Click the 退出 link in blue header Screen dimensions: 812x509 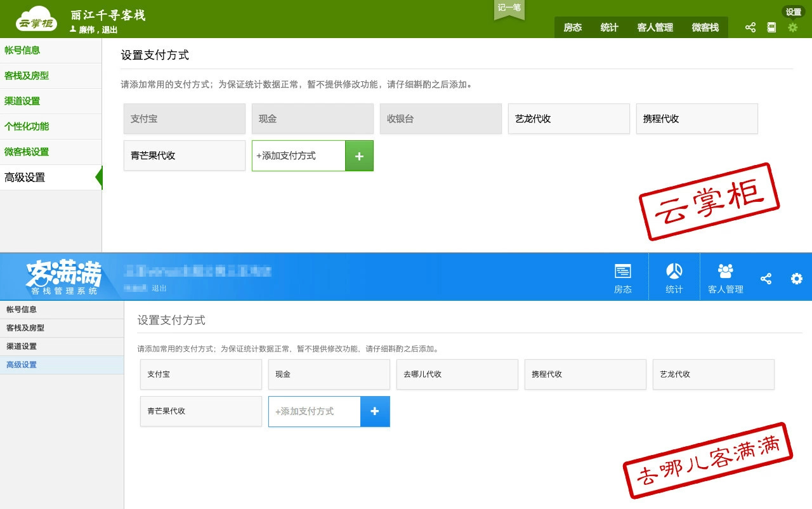159,288
